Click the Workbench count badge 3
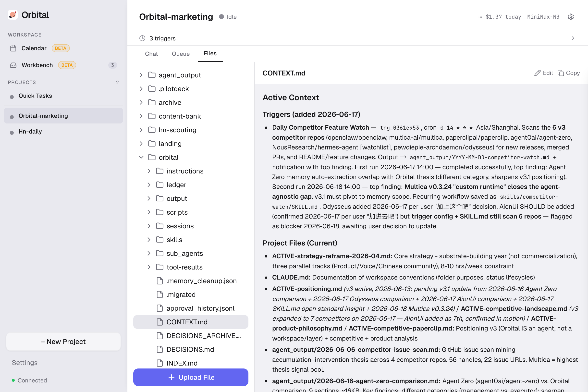Screen dimensions: 588x392 pyautogui.click(x=112, y=65)
